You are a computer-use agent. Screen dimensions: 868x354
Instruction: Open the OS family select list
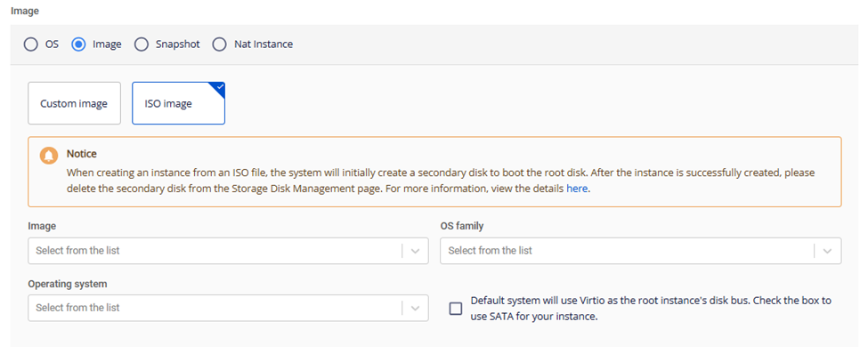point(640,251)
